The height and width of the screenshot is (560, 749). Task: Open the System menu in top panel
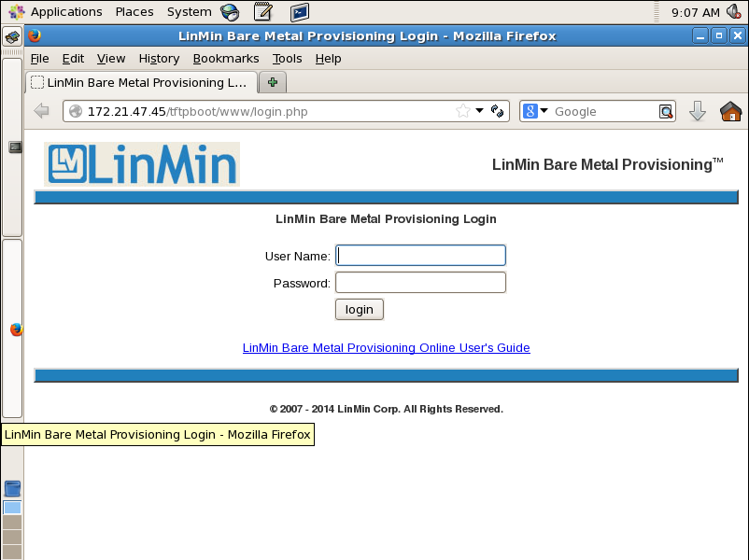190,12
